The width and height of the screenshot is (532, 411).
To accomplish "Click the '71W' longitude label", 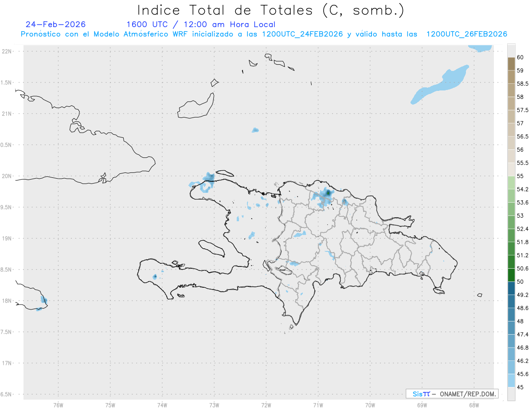I will [318, 405].
